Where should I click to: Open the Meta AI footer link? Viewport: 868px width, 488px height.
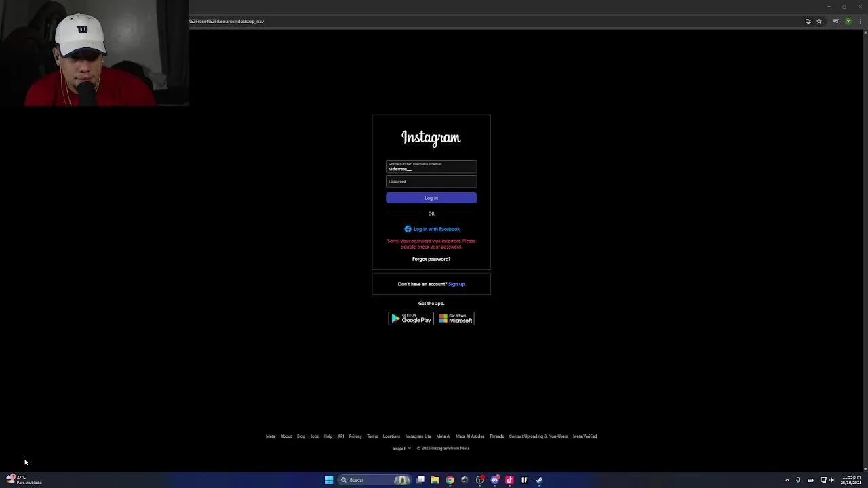(443, 436)
